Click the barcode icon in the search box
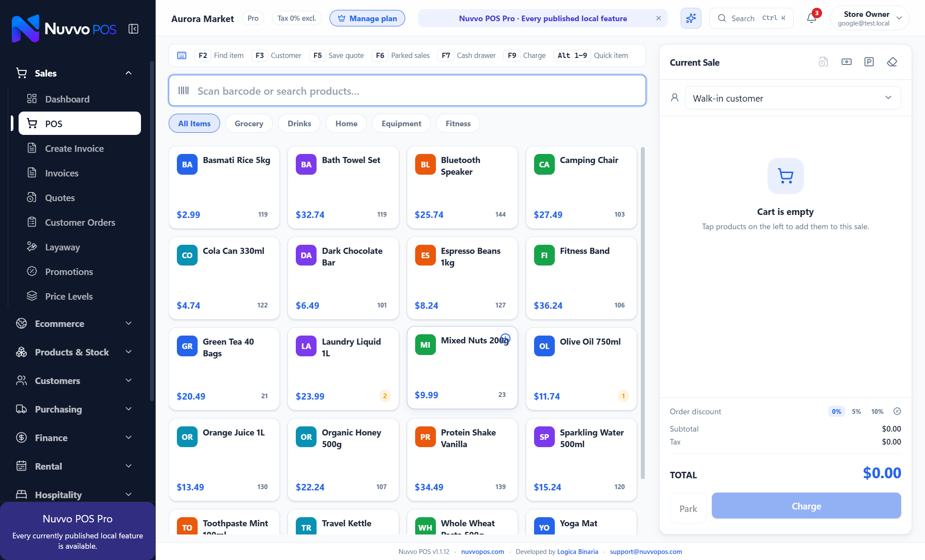Image resolution: width=925 pixels, height=560 pixels. tap(183, 91)
